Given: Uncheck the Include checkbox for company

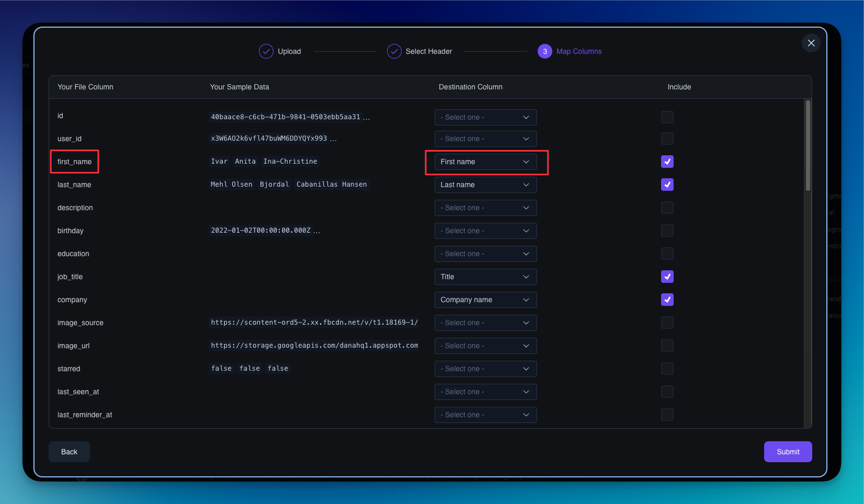Looking at the screenshot, I should coord(667,300).
